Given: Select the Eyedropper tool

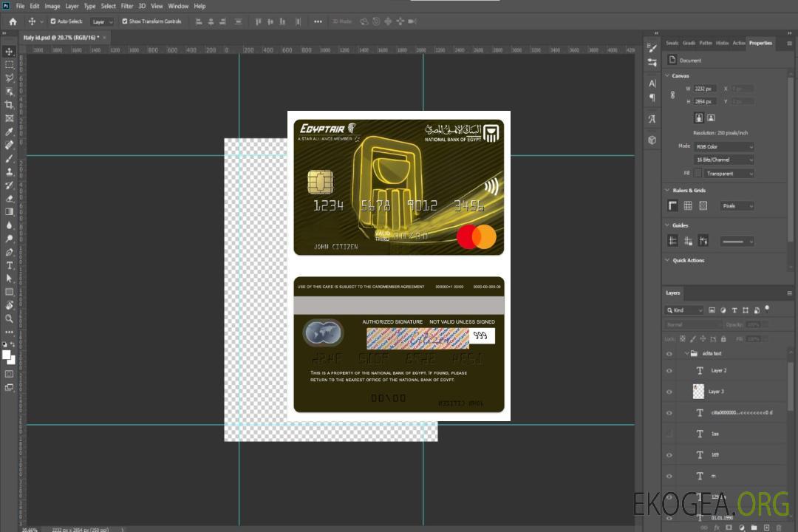Looking at the screenshot, I should (10, 132).
